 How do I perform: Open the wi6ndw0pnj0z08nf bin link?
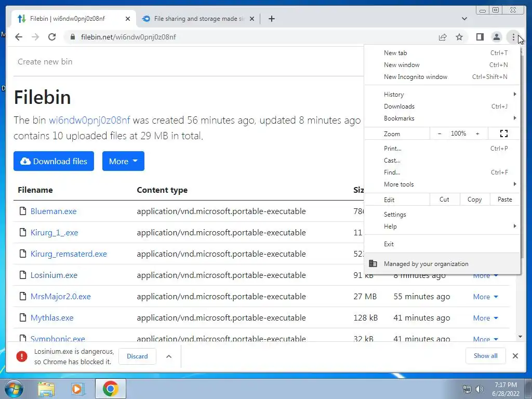89,120
